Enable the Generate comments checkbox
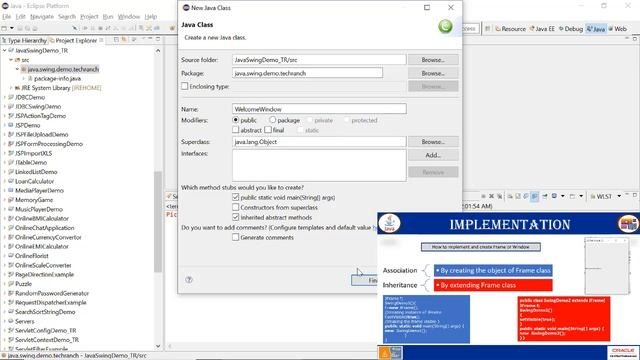This screenshot has width=640, height=360. pos(236,237)
